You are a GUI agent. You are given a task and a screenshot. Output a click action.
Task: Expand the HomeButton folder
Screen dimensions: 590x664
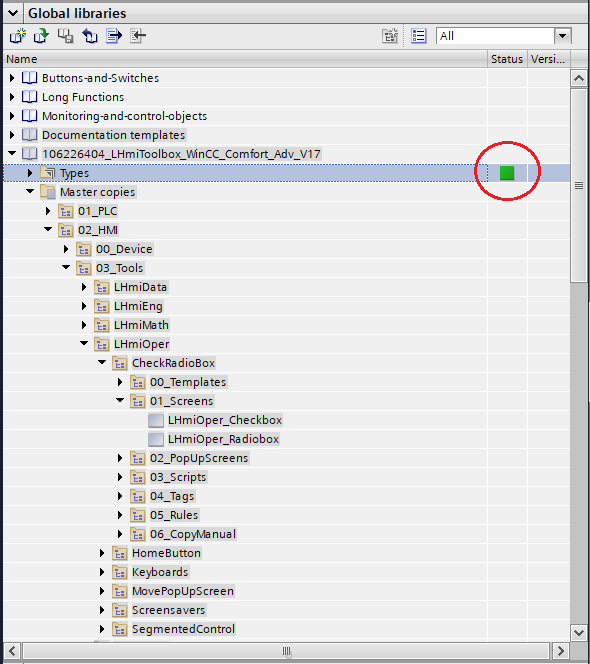[102, 553]
